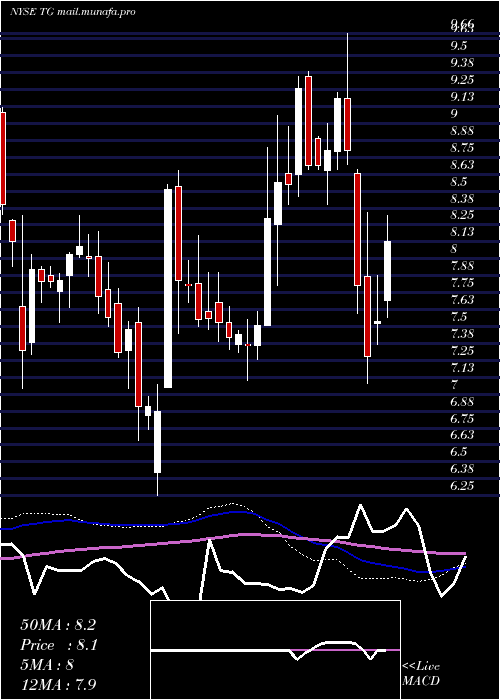The height and width of the screenshot is (700, 500).
Task: Click the 8.5 price axis label
Action: point(459,182)
